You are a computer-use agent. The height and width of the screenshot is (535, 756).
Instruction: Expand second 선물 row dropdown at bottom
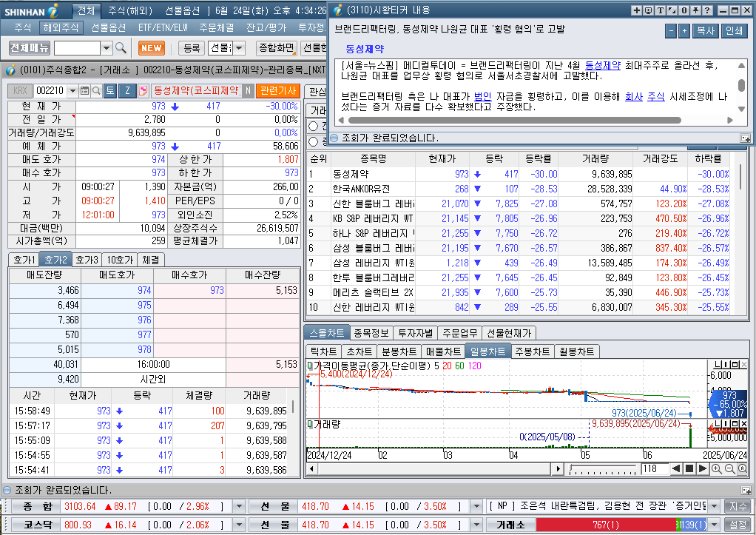pyautogui.click(x=476, y=525)
